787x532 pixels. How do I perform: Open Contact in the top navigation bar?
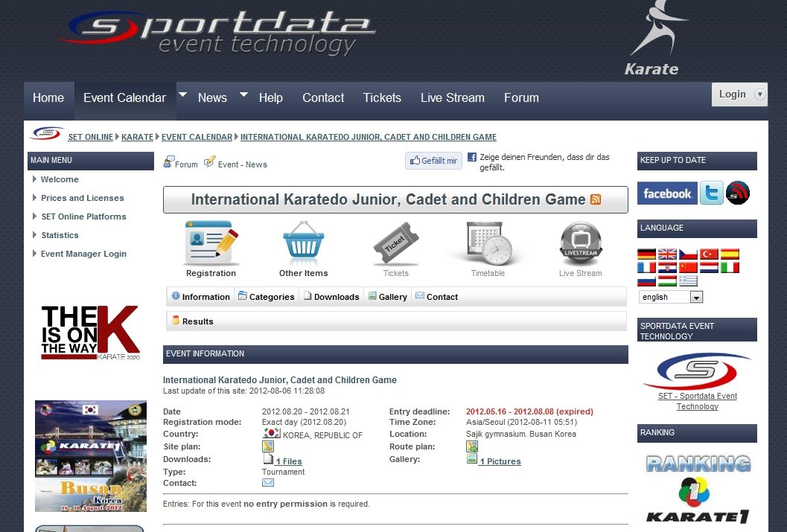[x=323, y=97]
